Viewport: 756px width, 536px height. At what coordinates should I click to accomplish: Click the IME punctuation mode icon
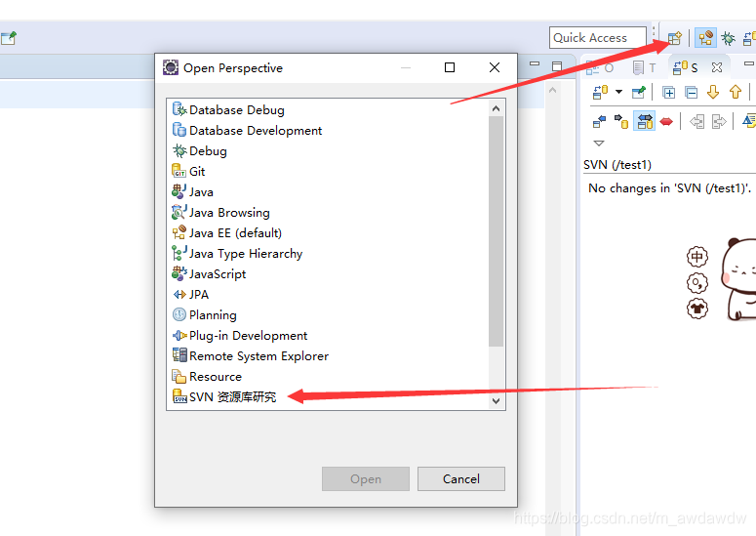coord(697,283)
